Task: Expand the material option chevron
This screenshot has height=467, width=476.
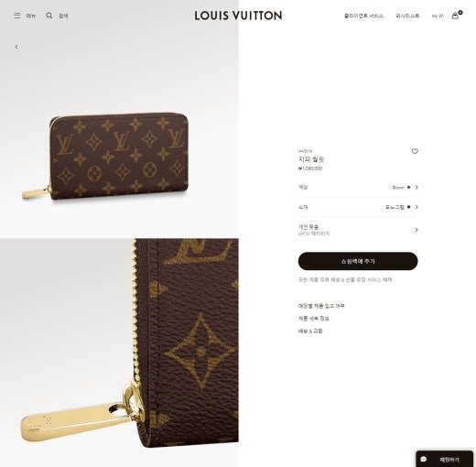Action: (x=416, y=207)
